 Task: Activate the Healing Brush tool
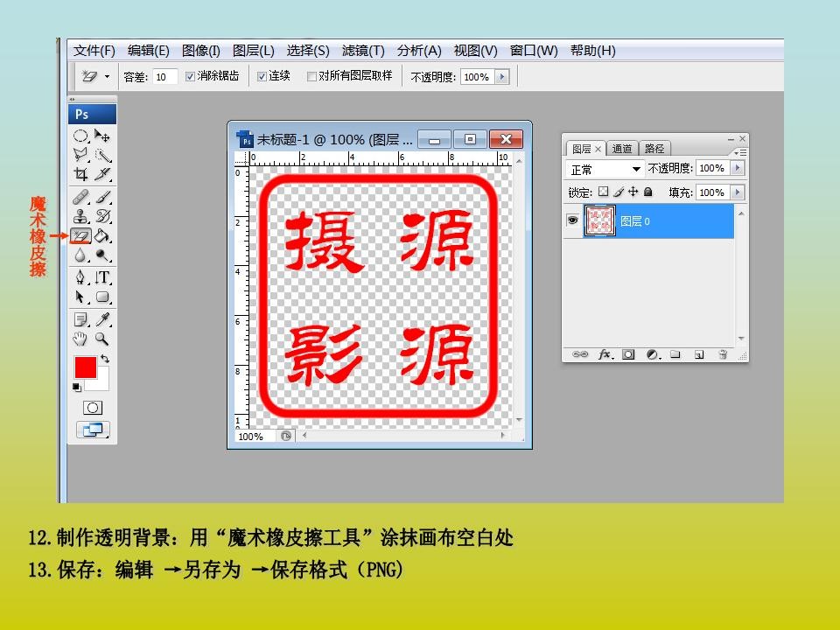pos(80,198)
